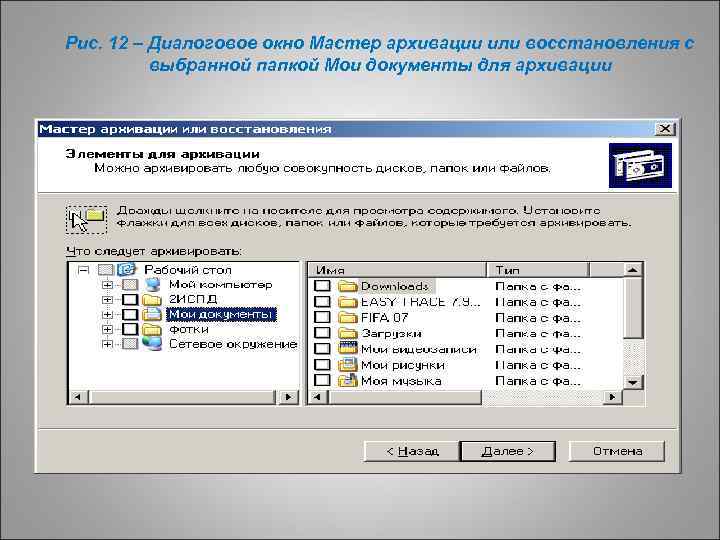
Task: Expand the Мои документы node
Action: click(107, 315)
